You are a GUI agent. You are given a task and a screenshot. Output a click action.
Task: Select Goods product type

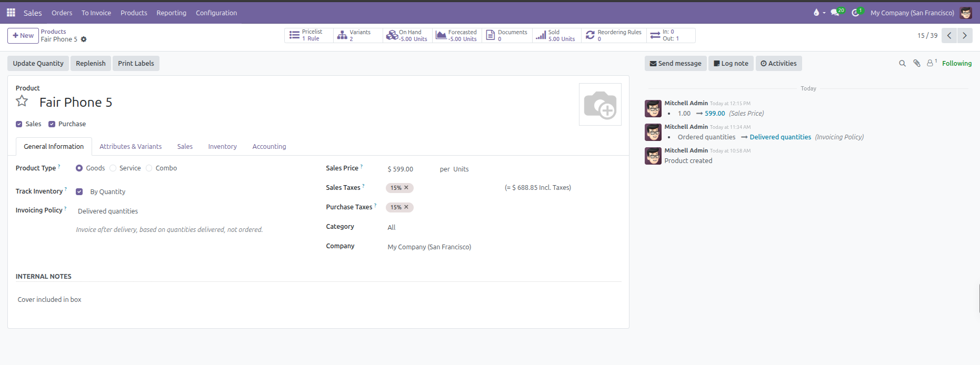(79, 168)
